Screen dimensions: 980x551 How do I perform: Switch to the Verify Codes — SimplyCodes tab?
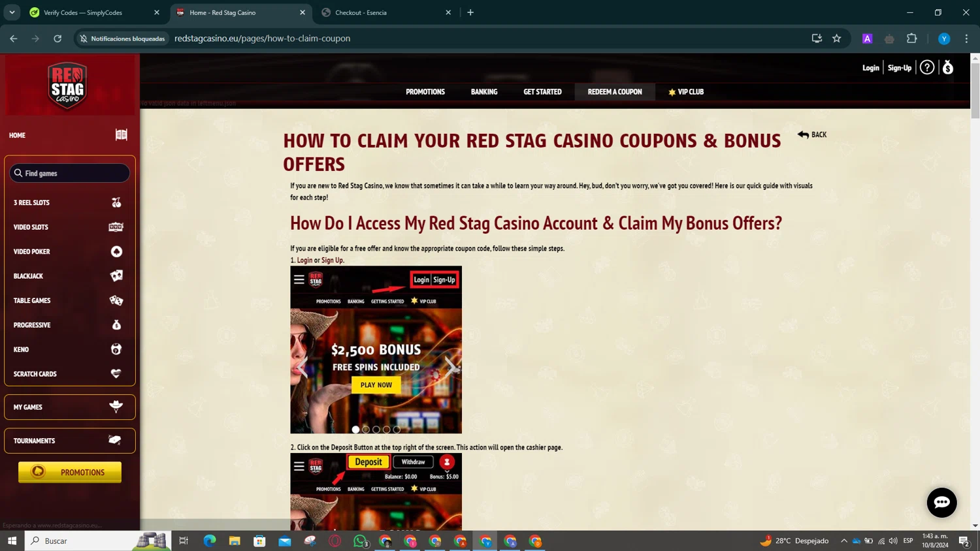coord(94,12)
